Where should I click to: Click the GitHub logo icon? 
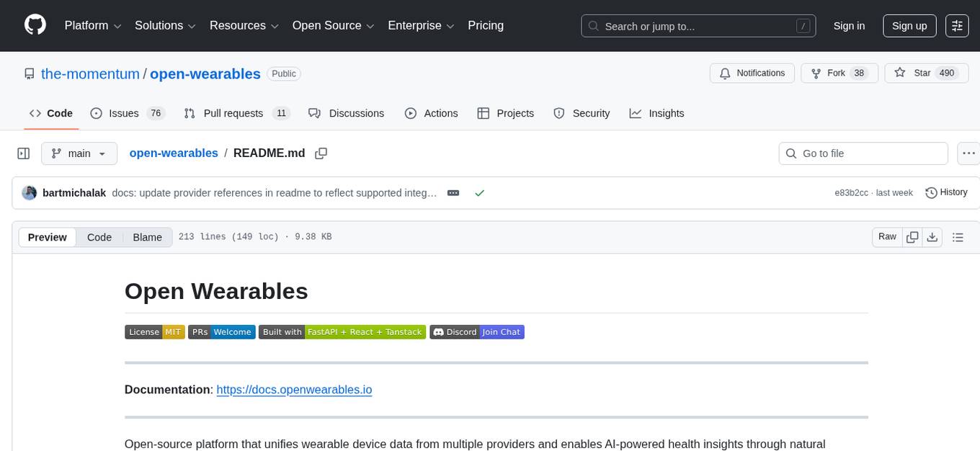pos(35,25)
